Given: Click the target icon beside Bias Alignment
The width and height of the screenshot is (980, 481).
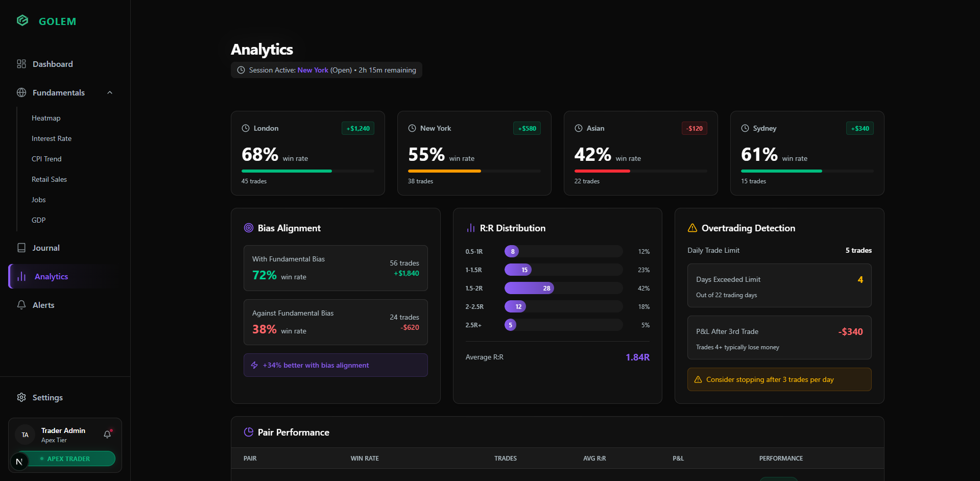Looking at the screenshot, I should (249, 228).
